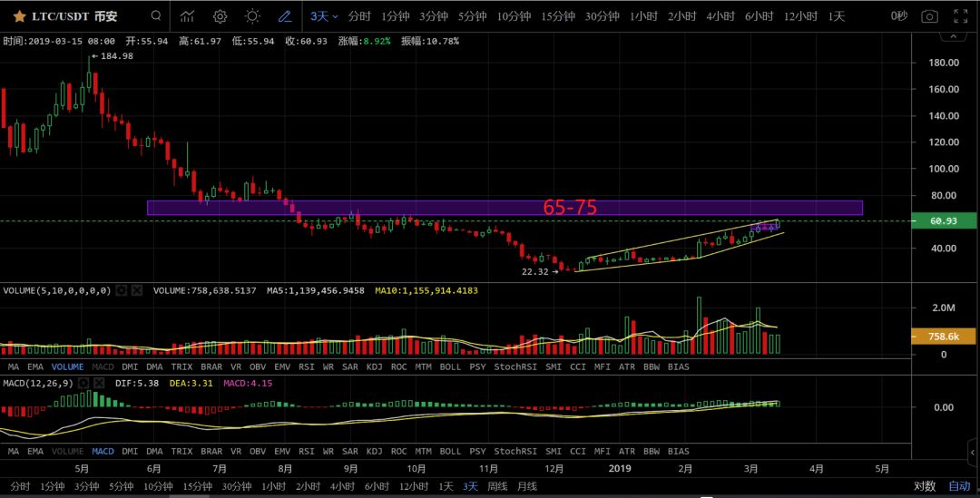Click the favorite star next to LTC/USDT
The width and height of the screenshot is (980, 498).
click(19, 16)
